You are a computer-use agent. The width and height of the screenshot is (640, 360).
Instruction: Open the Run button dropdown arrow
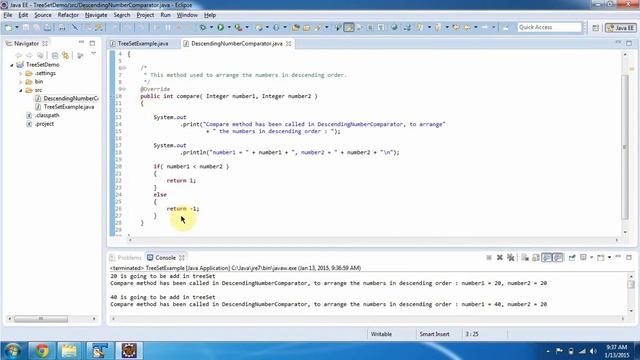coord(229,27)
